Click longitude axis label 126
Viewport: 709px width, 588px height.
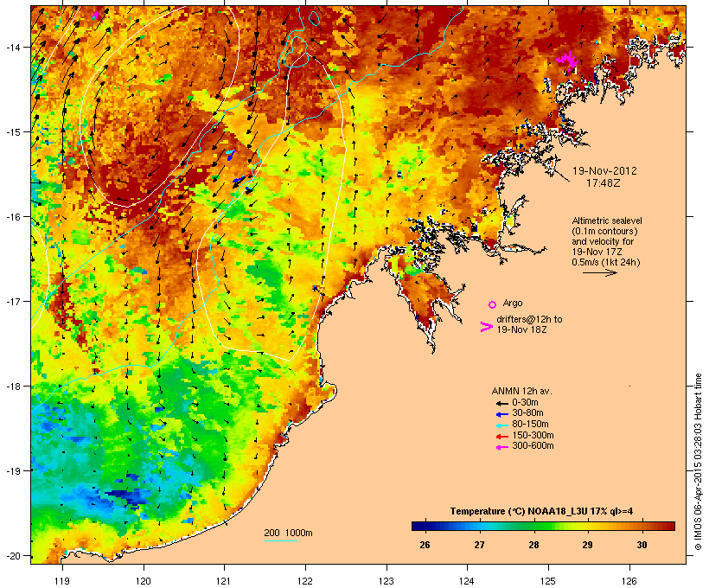(629, 581)
